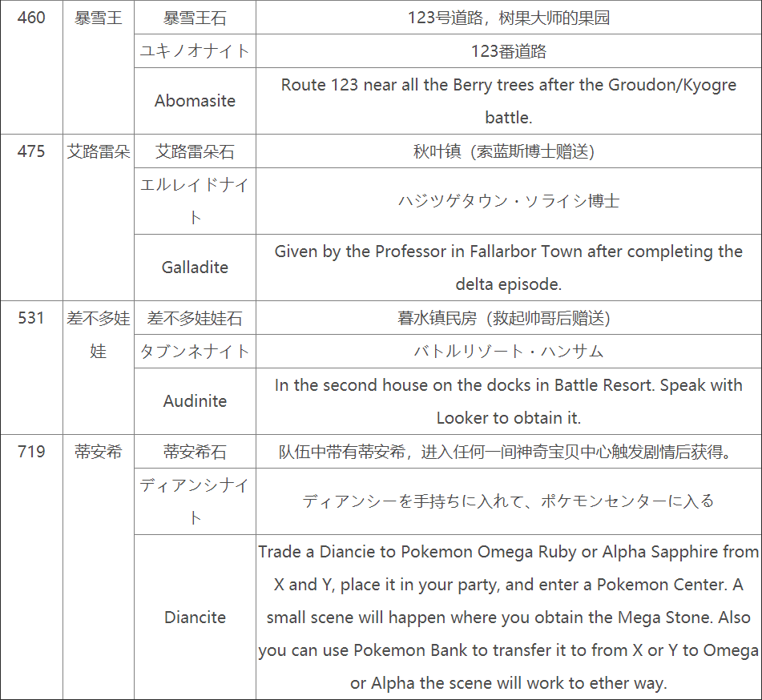Viewport: 762px width, 700px height.
Task: Click the Pokémon name 蒂安希
Action: click(x=99, y=452)
